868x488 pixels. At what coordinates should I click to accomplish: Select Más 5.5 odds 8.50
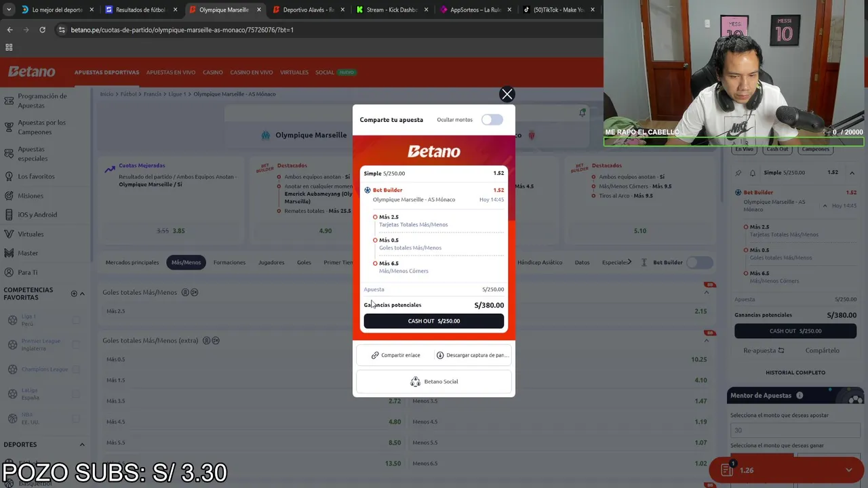click(254, 443)
